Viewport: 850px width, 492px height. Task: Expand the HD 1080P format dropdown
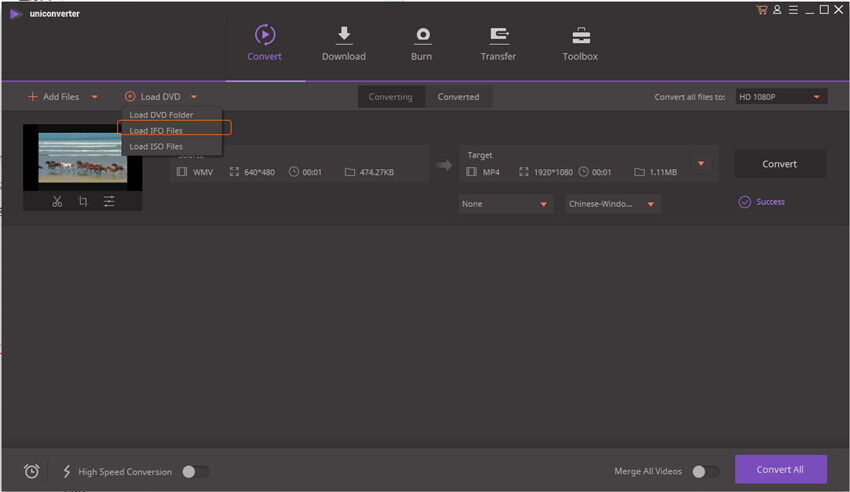(781, 97)
